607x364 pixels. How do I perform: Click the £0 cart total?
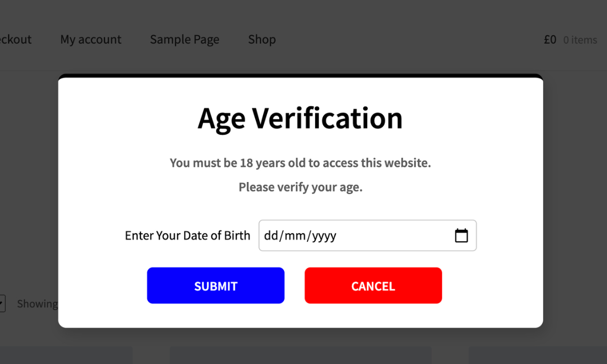coord(550,39)
